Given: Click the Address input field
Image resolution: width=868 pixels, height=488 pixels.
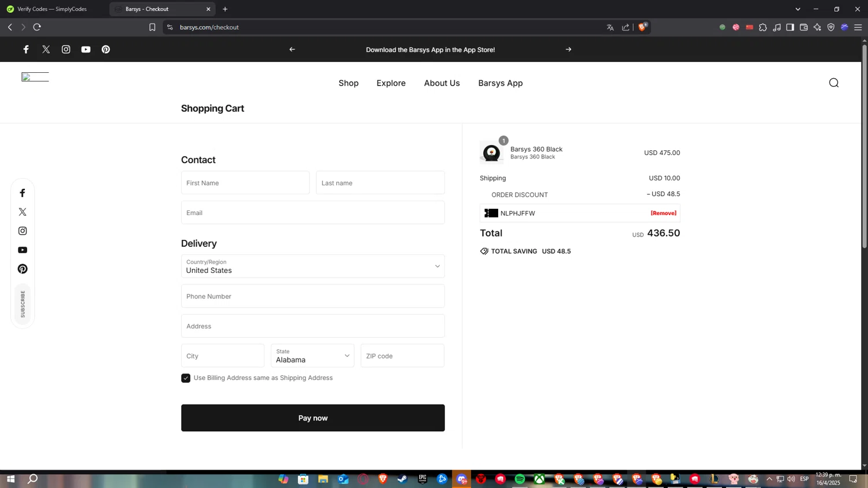Looking at the screenshot, I should [x=313, y=326].
